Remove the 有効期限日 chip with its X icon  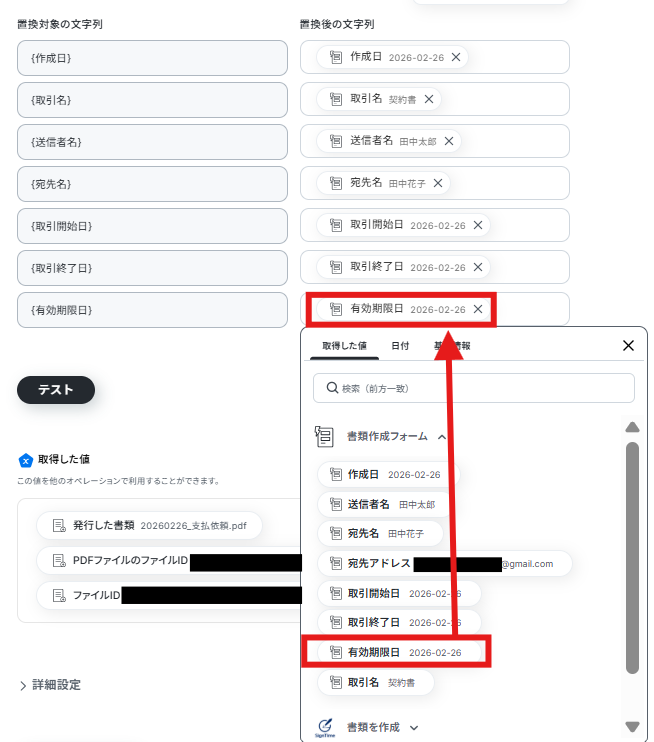(x=478, y=309)
